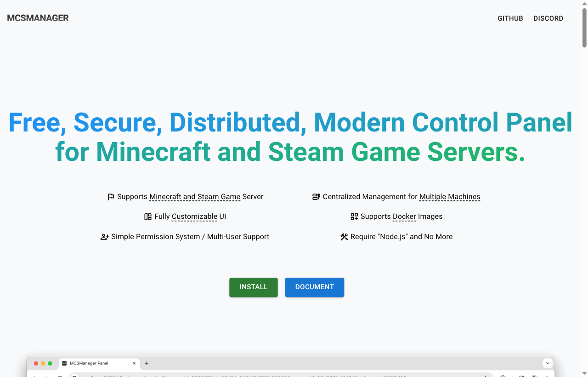Click the green INSTALL button
This screenshot has width=588, height=377.
point(254,287)
